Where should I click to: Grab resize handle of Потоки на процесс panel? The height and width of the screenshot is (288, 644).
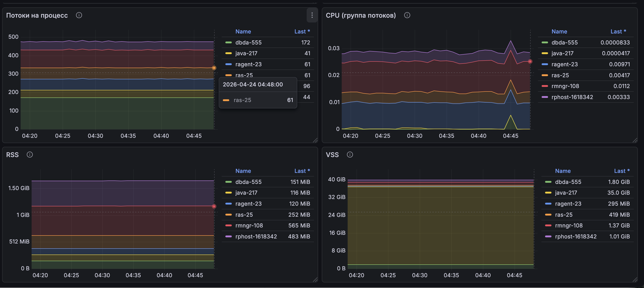(x=315, y=140)
